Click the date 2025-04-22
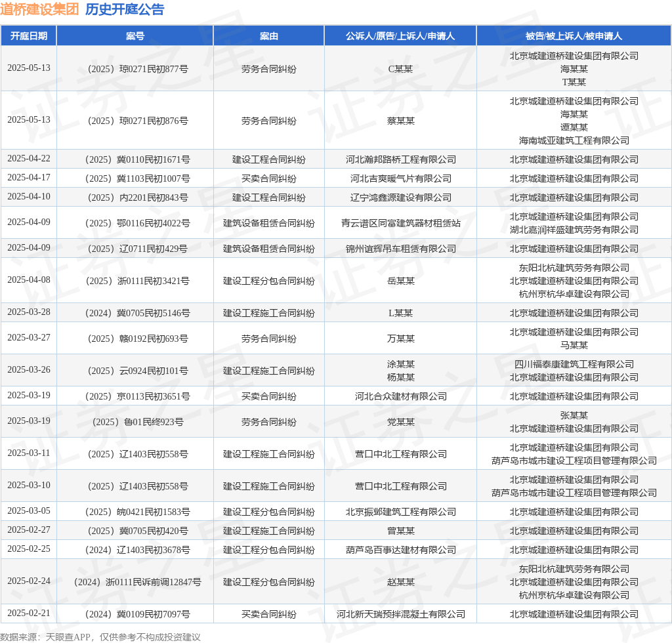This screenshot has width=672, height=643. click(29, 159)
